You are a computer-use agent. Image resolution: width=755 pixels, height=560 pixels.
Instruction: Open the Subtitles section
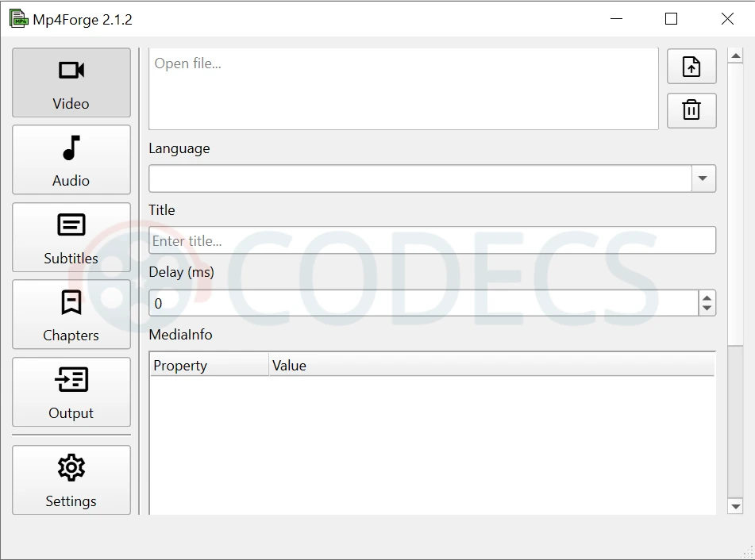pyautogui.click(x=71, y=237)
